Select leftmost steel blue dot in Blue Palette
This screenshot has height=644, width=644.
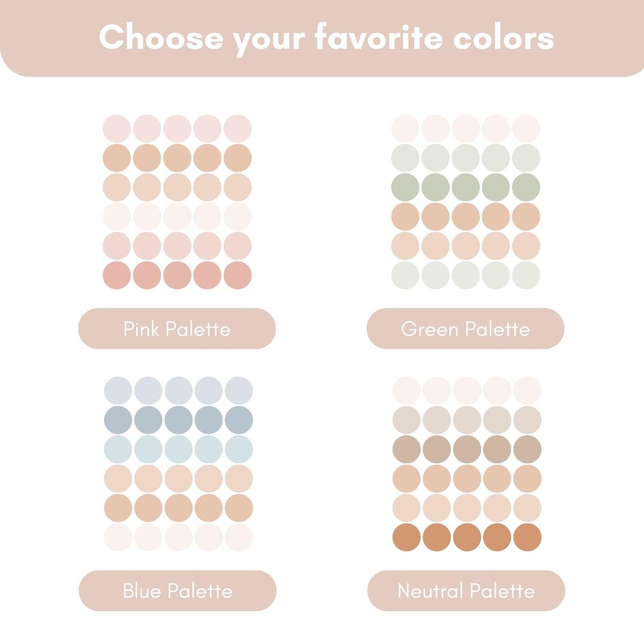[x=118, y=420]
